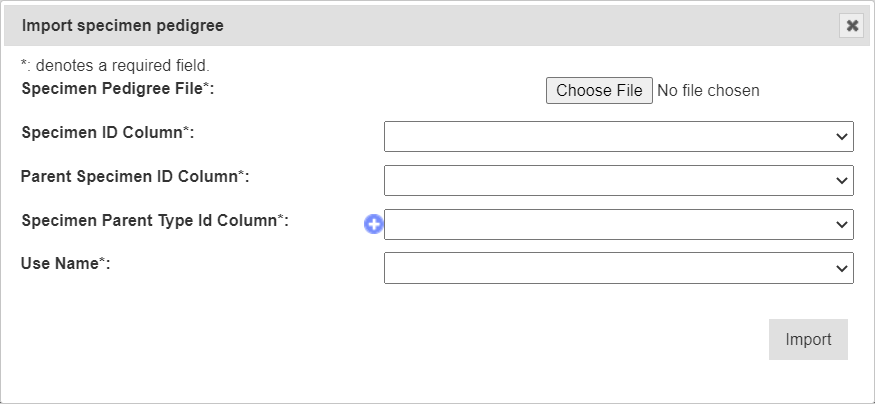Click the chevron arrow of Specimen Parent Type Id
The height and width of the screenshot is (404, 875).
pyautogui.click(x=841, y=225)
